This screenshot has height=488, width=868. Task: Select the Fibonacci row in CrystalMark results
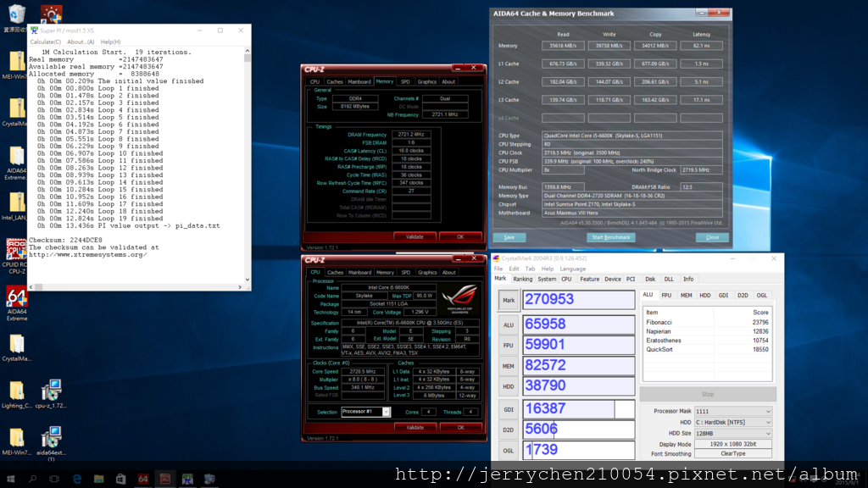point(707,323)
